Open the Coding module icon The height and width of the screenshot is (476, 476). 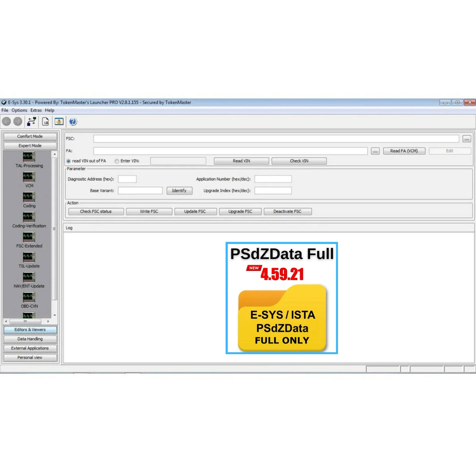(x=29, y=197)
